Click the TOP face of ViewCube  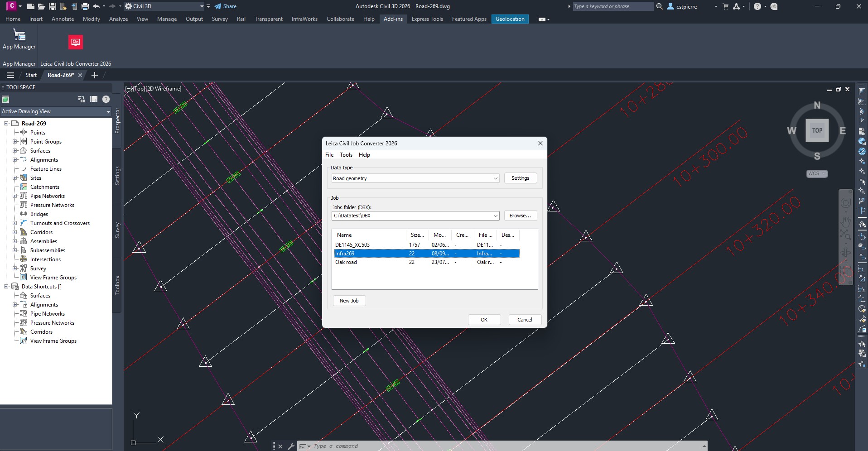[817, 130]
